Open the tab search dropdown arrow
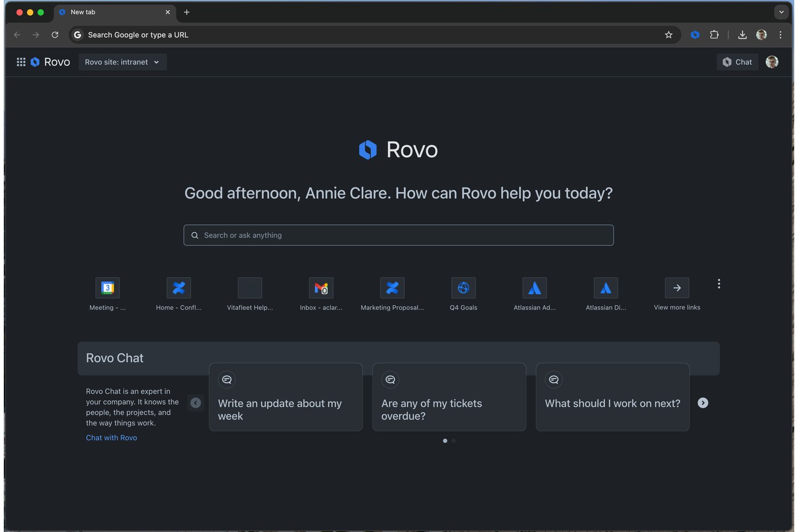Viewport: 798px width, 532px height. pyautogui.click(x=781, y=12)
